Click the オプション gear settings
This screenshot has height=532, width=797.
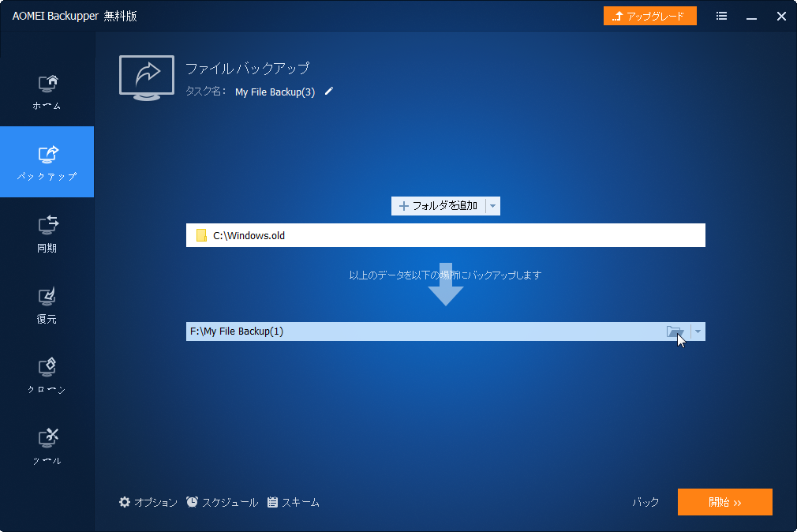148,502
